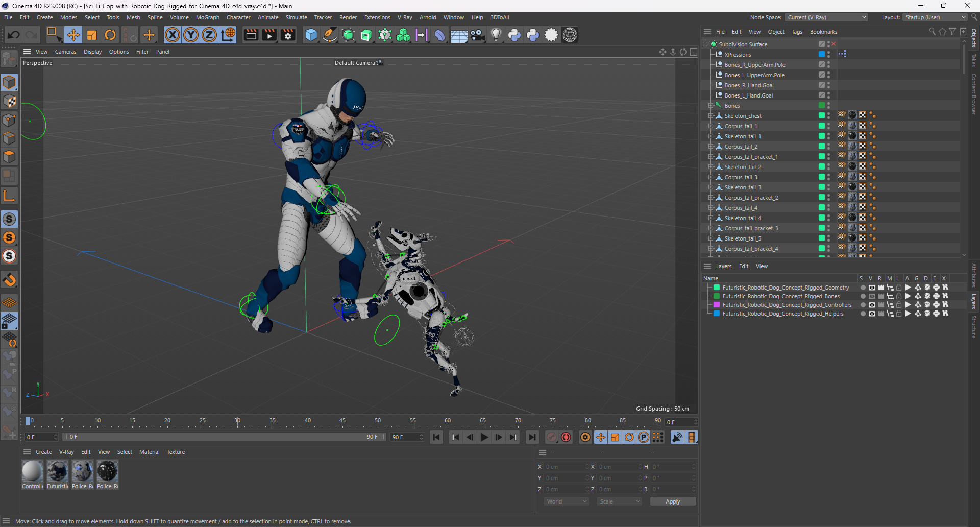Open the V-Ray menu

click(x=405, y=17)
